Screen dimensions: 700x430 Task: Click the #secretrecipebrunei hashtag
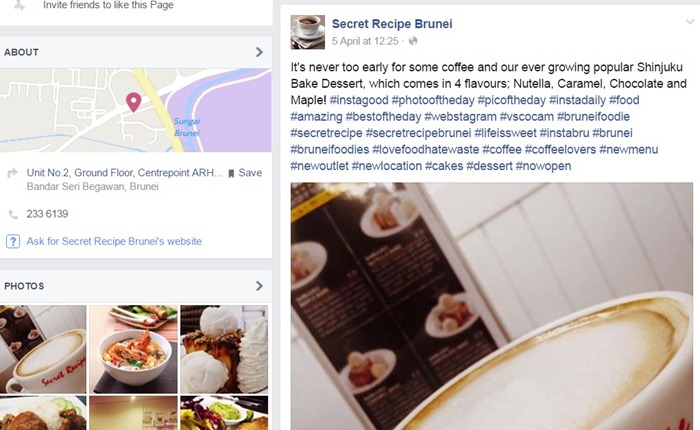point(418,133)
